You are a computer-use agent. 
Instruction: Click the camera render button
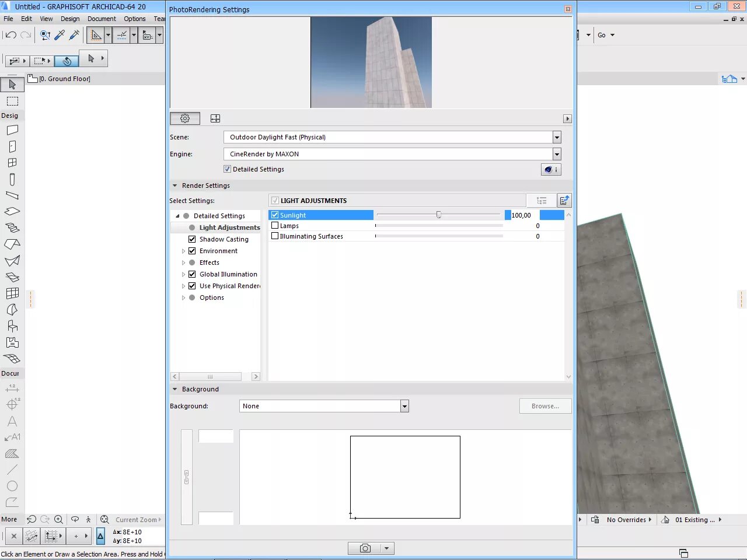tap(365, 548)
